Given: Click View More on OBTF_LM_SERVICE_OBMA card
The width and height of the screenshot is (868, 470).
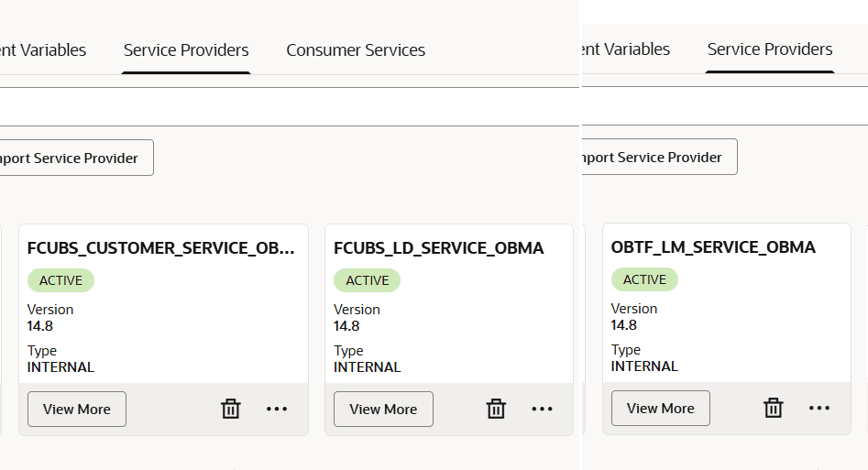Looking at the screenshot, I should tap(661, 408).
